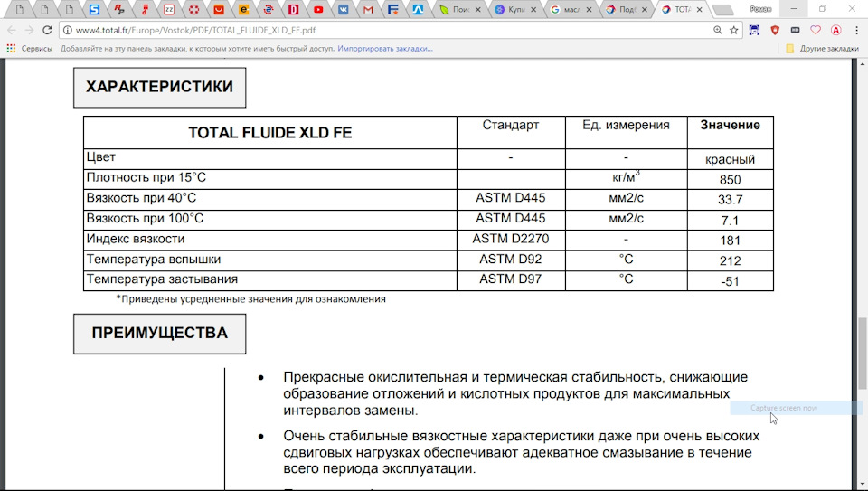Open the zoom magnifier in address bar
The height and width of the screenshot is (491, 868).
[x=717, y=31]
